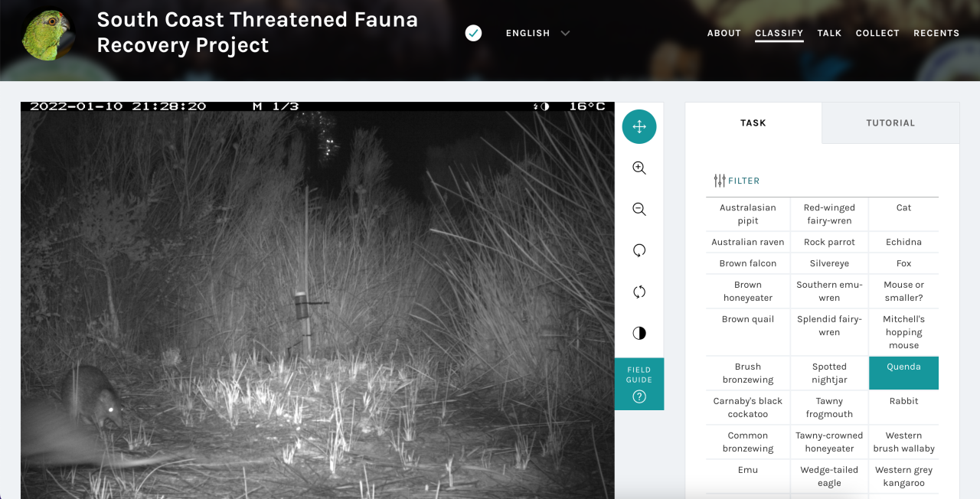Choose Australasian pipit
Image resolution: width=980 pixels, height=499 pixels.
747,214
